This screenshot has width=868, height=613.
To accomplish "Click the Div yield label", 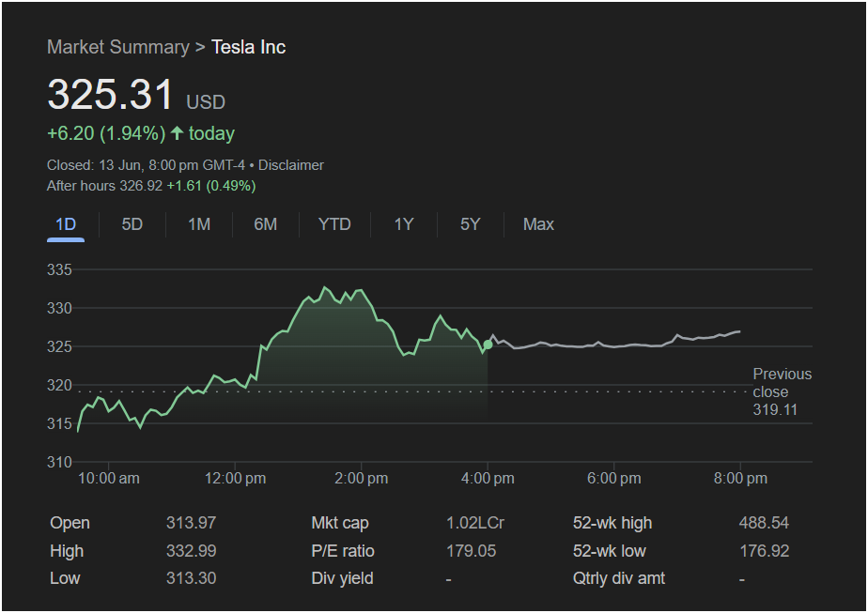I will [x=342, y=578].
